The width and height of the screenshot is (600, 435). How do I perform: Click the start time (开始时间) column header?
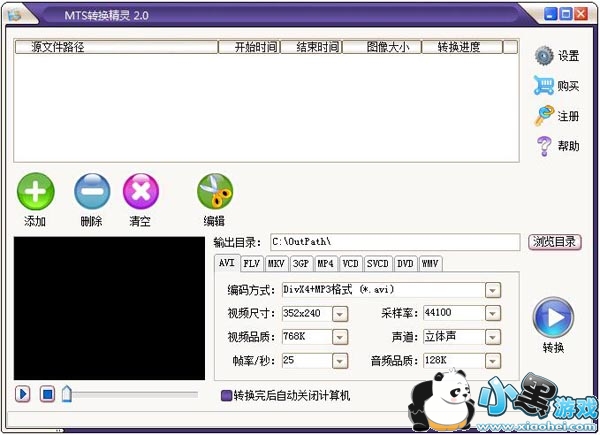coord(249,47)
